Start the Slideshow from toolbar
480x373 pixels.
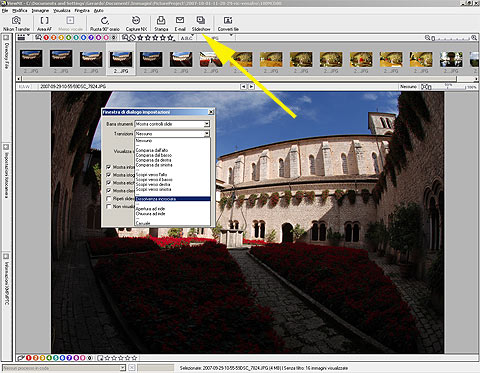click(x=201, y=24)
